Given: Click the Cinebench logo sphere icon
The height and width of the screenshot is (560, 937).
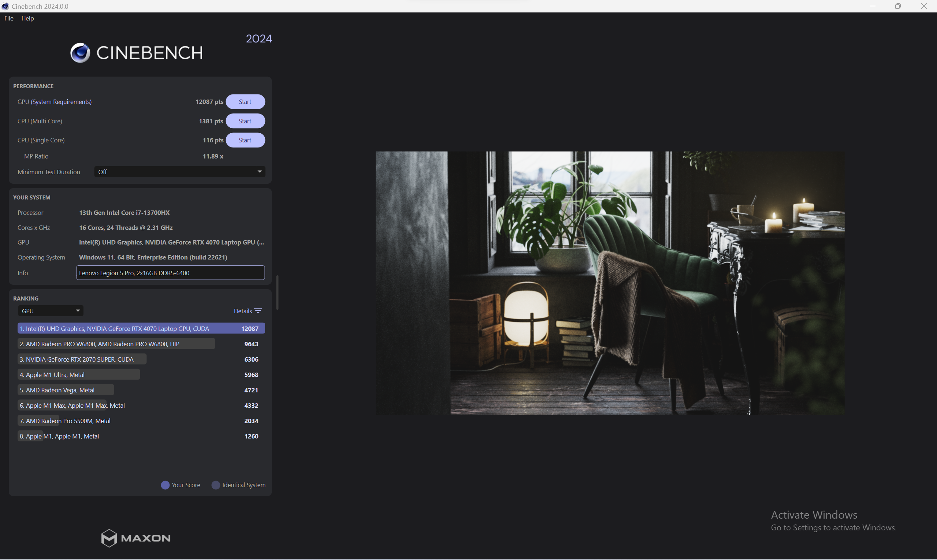Looking at the screenshot, I should pyautogui.click(x=80, y=53).
